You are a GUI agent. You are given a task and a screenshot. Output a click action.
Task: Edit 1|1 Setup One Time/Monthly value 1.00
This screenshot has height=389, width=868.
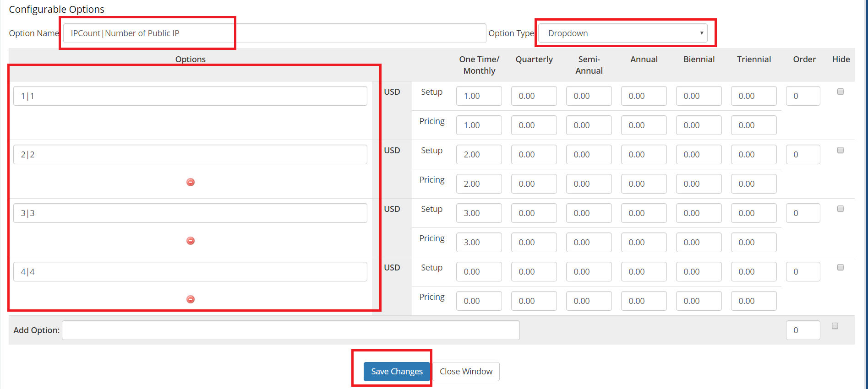coord(479,96)
